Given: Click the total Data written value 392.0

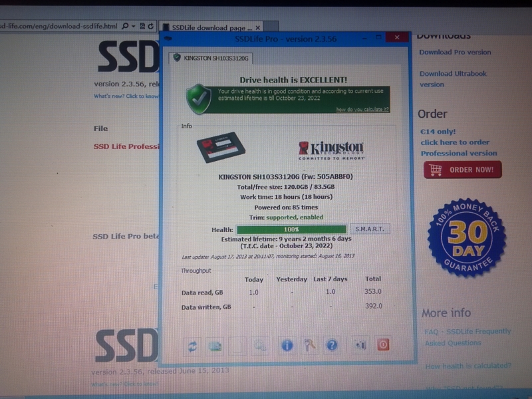Looking at the screenshot, I should [374, 306].
